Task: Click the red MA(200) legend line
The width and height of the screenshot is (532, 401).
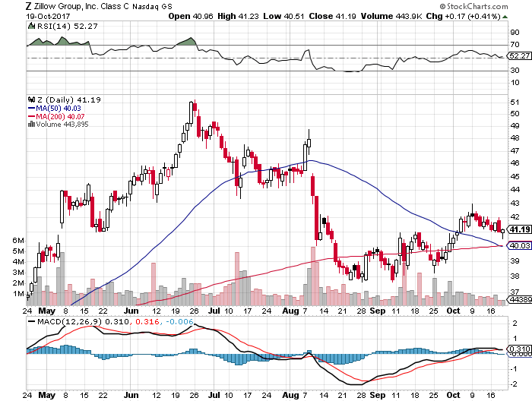Action: 31,116
